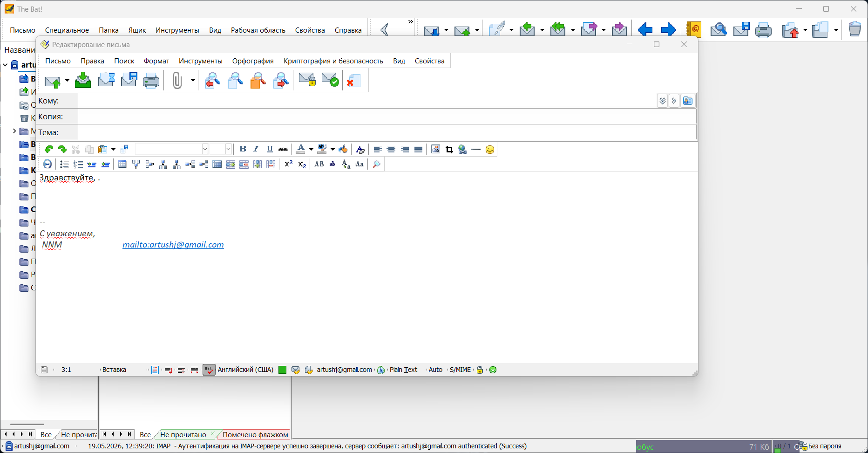
Task: Click Английский (США) language in status bar
Action: [x=245, y=370]
